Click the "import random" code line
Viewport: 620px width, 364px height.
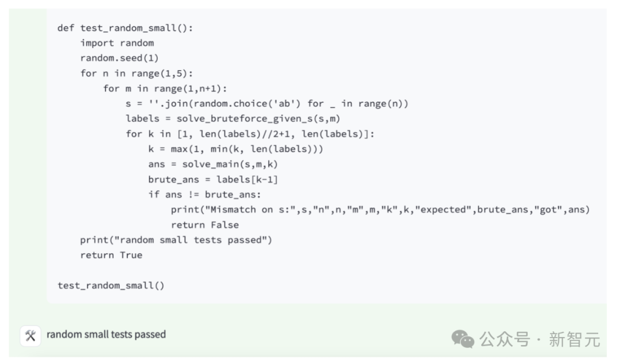pyautogui.click(x=117, y=43)
